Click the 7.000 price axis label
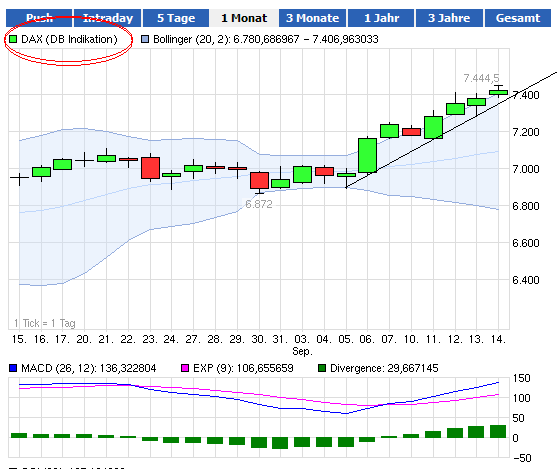557x469 pixels. [x=526, y=169]
